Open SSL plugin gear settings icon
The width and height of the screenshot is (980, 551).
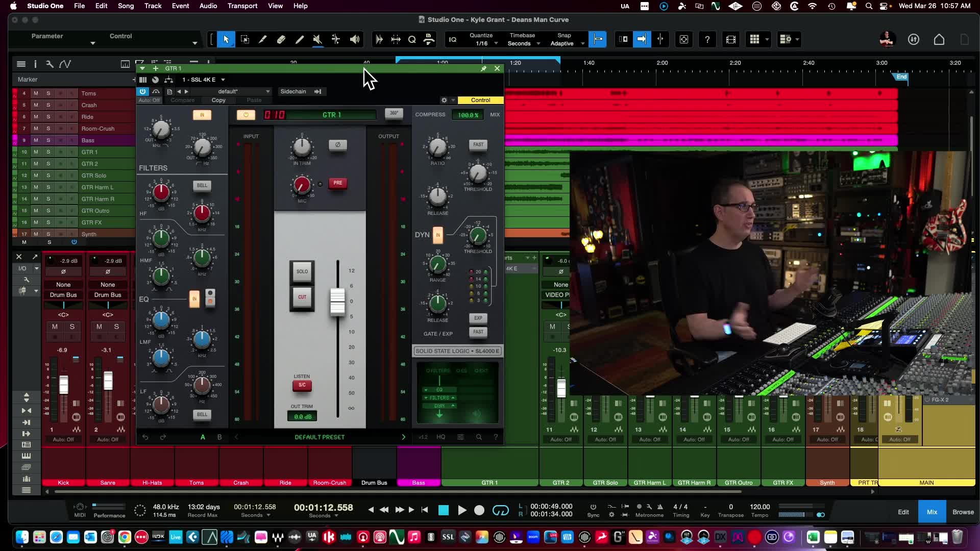[444, 100]
